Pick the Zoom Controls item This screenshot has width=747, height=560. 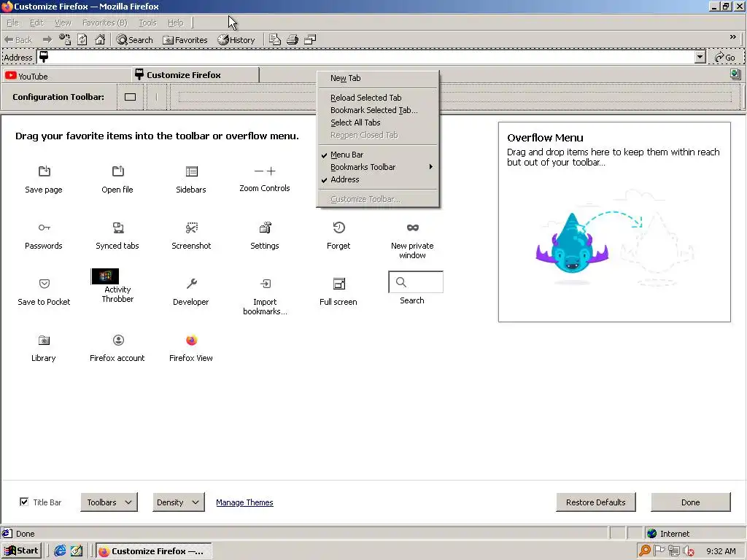(x=265, y=179)
